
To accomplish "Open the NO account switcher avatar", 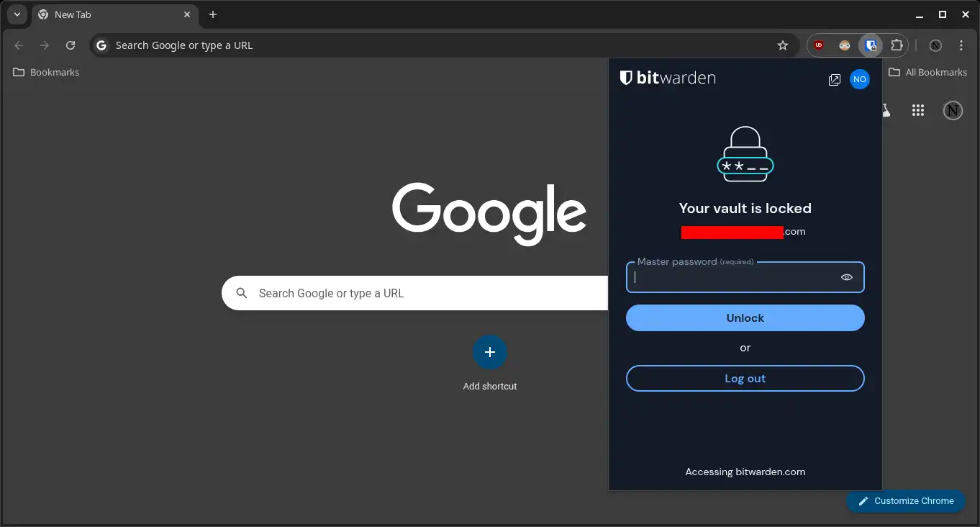I will pyautogui.click(x=859, y=80).
